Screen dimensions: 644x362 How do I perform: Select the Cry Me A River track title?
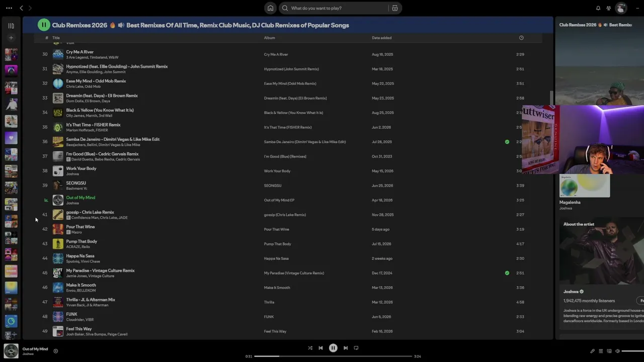[80, 52]
